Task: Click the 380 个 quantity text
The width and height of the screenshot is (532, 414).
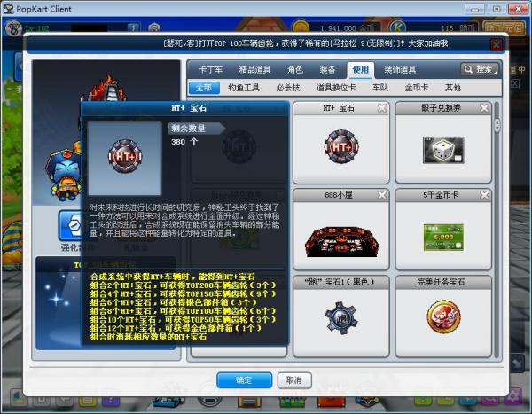Action: click(184, 142)
